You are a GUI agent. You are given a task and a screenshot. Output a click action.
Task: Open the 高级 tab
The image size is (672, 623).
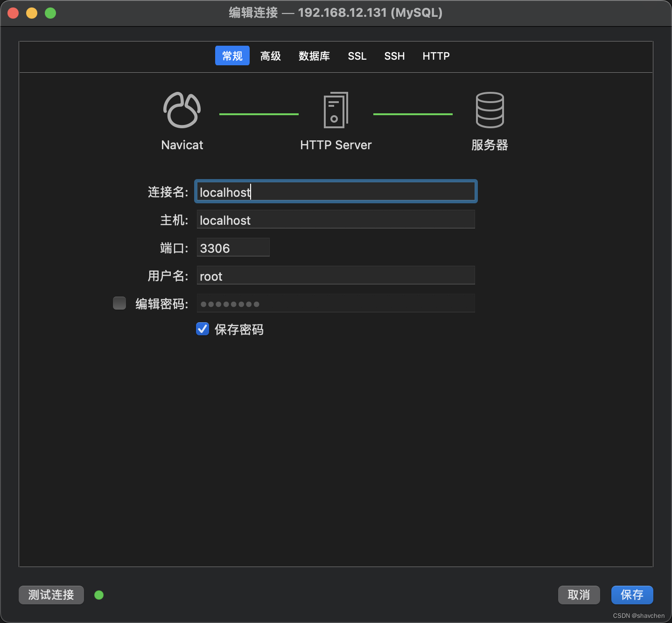coord(271,56)
